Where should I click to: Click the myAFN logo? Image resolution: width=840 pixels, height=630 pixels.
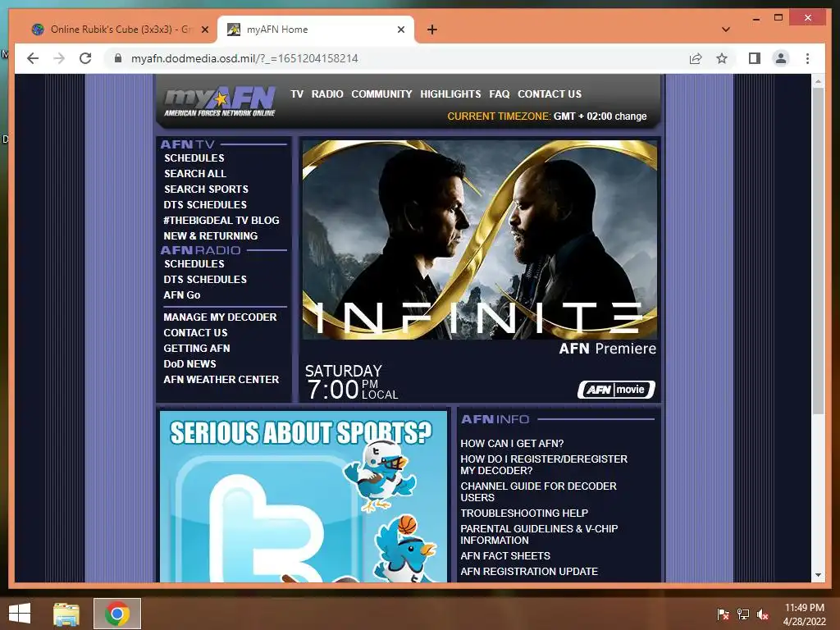pos(220,101)
